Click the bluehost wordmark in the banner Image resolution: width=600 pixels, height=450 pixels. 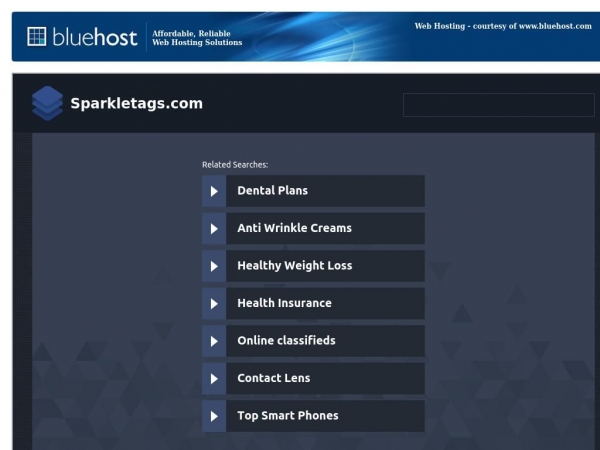pos(95,37)
